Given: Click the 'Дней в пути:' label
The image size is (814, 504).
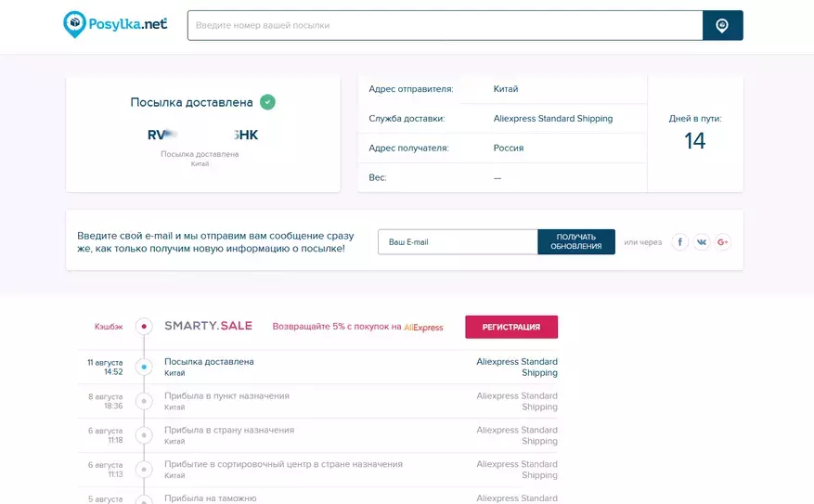Looking at the screenshot, I should (x=694, y=119).
